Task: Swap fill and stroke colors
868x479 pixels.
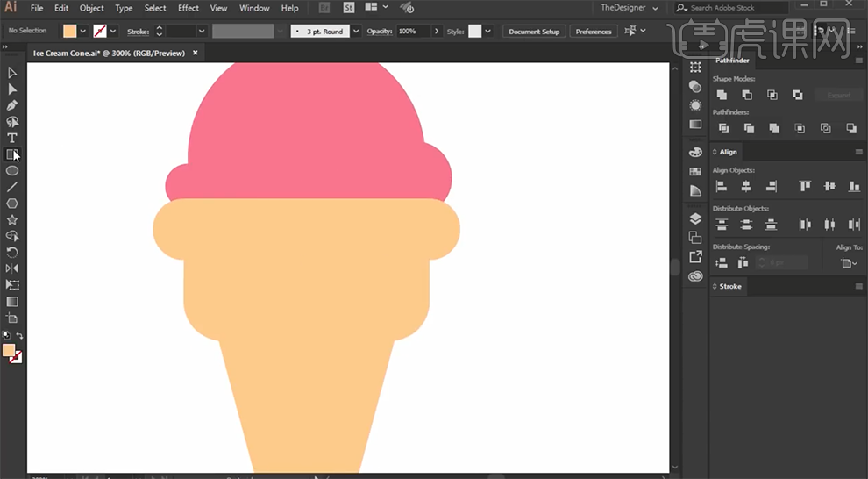Action: (19, 336)
